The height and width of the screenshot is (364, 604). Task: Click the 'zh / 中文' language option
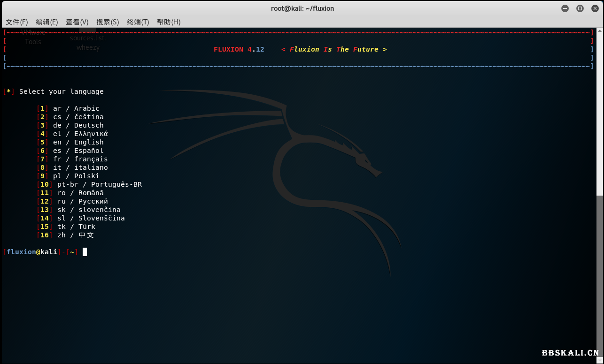[x=76, y=235]
